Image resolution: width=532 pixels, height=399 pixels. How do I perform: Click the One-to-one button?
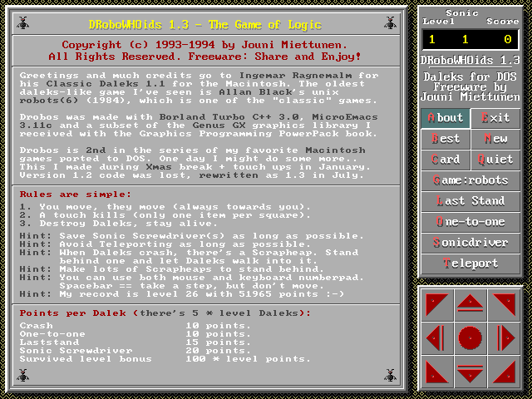(470, 222)
